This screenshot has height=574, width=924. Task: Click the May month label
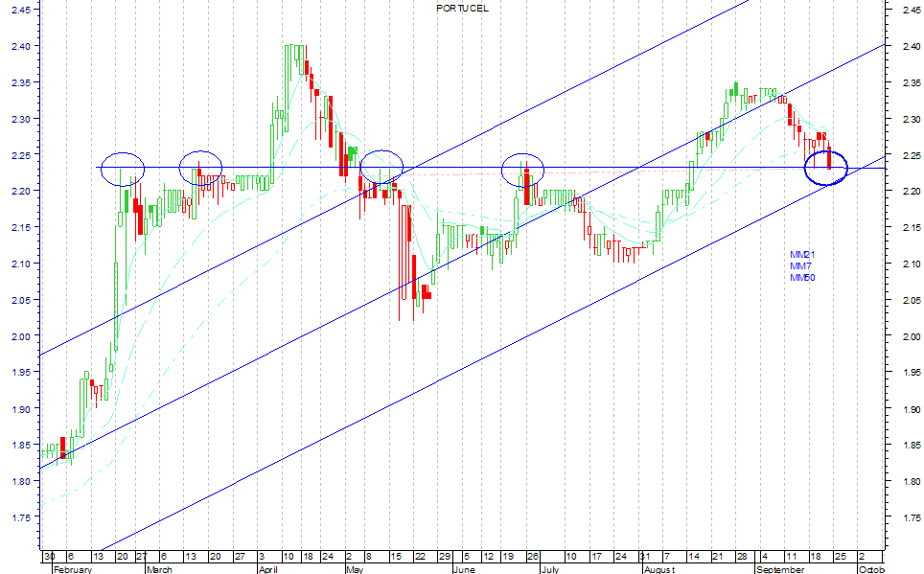point(355,569)
